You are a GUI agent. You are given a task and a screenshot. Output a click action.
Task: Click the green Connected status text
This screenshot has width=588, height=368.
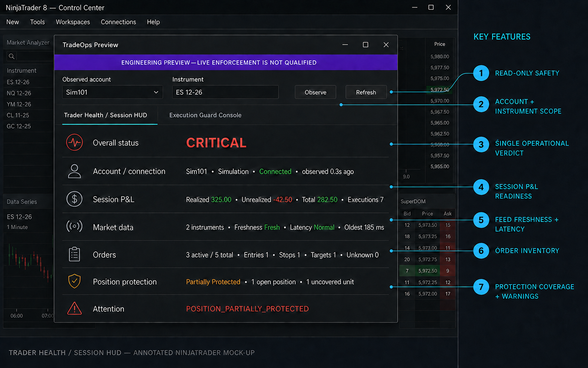tap(275, 171)
